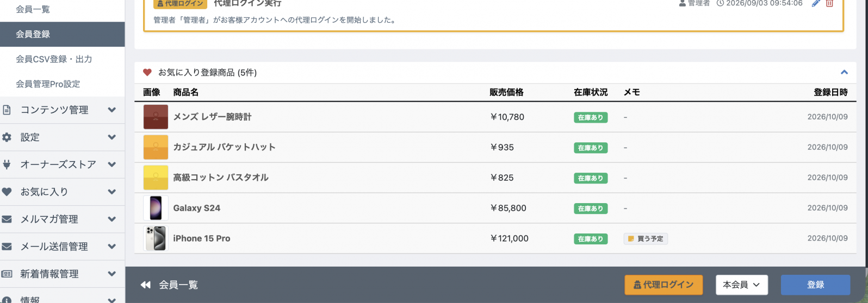The height and width of the screenshot is (303, 868).
Task: Click product name メンズ レザー腕時計
Action: [212, 117]
